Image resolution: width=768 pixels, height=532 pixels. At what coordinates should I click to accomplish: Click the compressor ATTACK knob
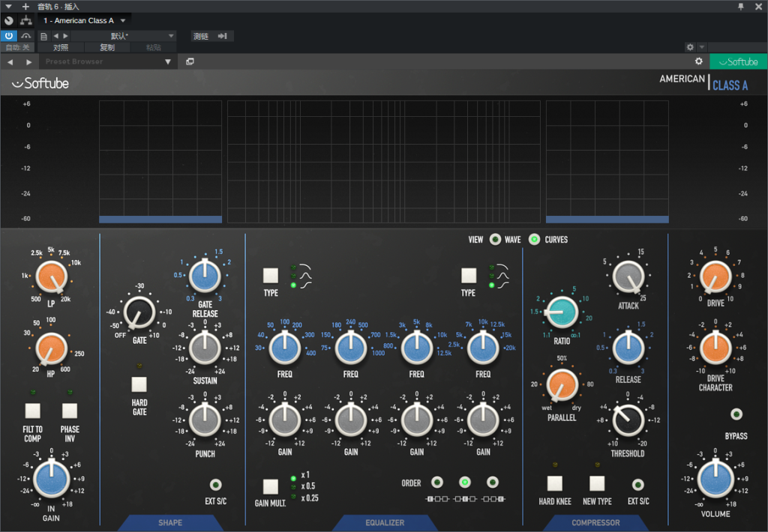628,276
